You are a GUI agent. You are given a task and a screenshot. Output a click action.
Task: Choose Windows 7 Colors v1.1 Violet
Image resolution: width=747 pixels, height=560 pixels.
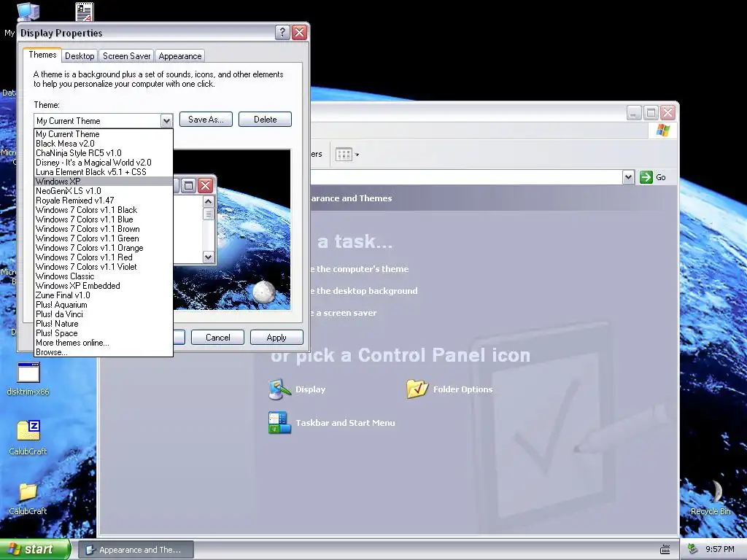pos(104,267)
